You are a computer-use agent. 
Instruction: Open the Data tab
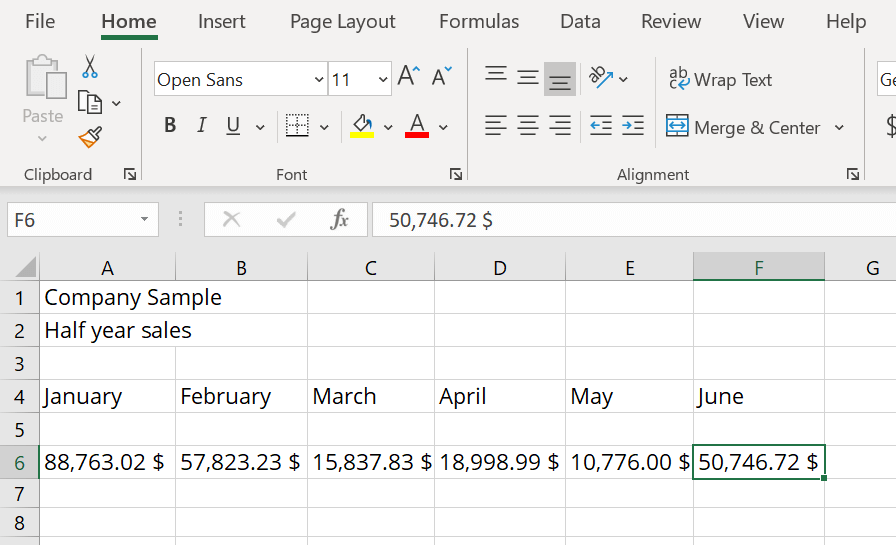click(580, 22)
